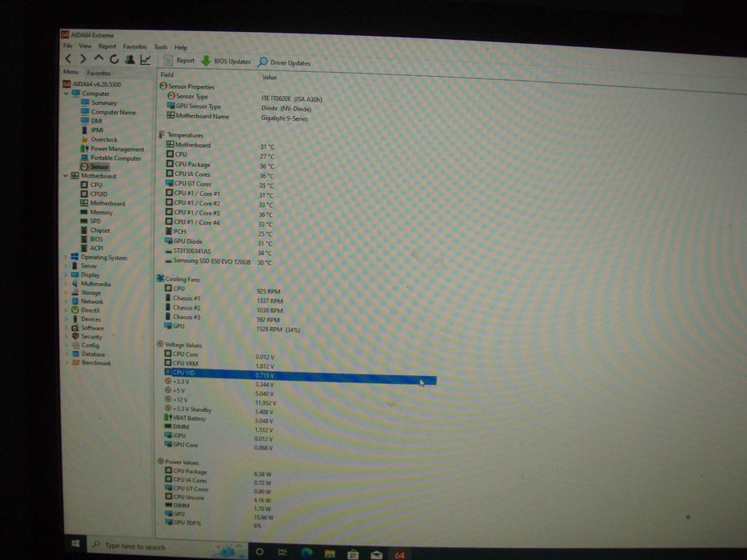Open Manage users icon in toolbar
The width and height of the screenshot is (747, 560).
tap(130, 59)
